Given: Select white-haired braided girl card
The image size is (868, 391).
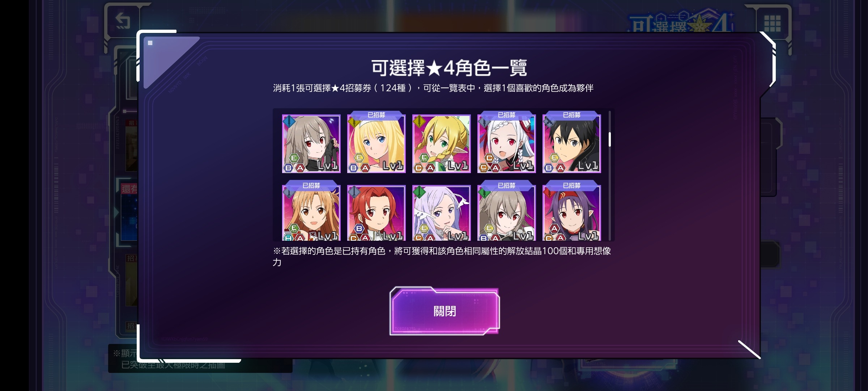Looking at the screenshot, I should click(506, 144).
